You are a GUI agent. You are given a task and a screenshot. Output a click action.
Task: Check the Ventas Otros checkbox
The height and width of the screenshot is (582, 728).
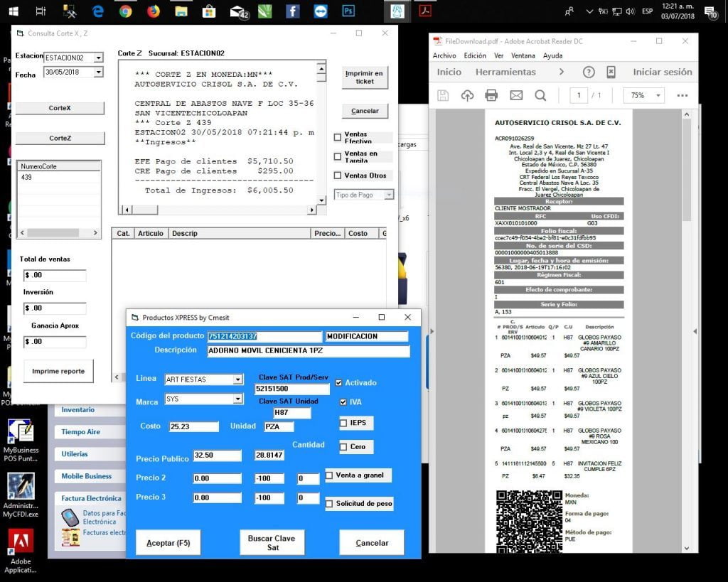[x=338, y=176]
